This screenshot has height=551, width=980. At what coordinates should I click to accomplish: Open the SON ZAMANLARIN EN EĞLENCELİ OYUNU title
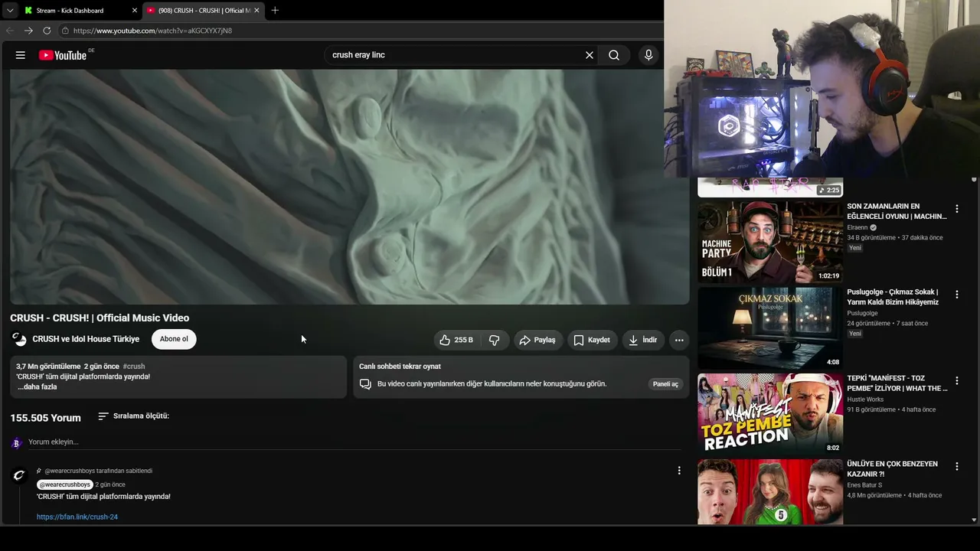(x=897, y=211)
